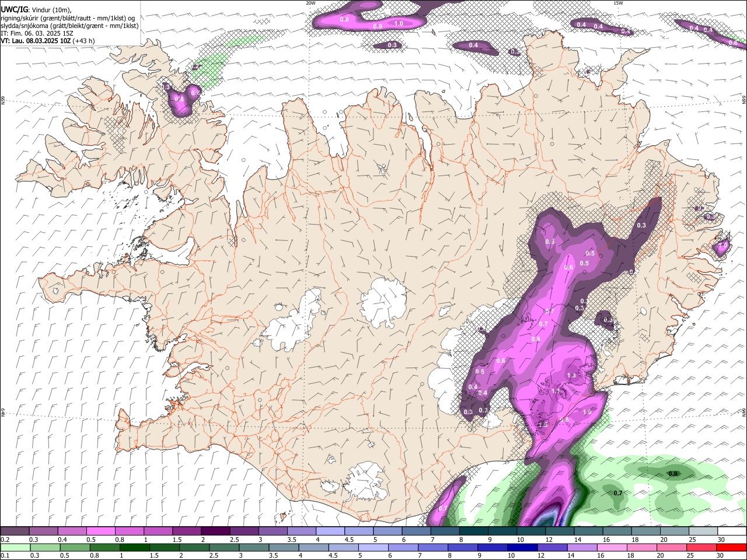This screenshot has width=747, height=560.
Task: Click the 'slydda/snjókoma' legend description line
Action: (x=69, y=25)
